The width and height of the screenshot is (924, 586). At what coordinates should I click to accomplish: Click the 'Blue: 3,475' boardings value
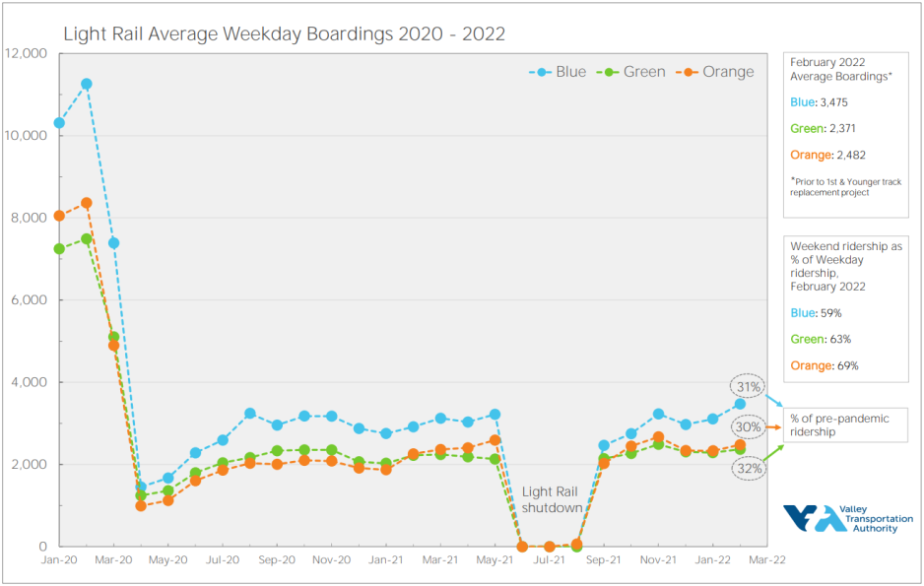pos(820,102)
